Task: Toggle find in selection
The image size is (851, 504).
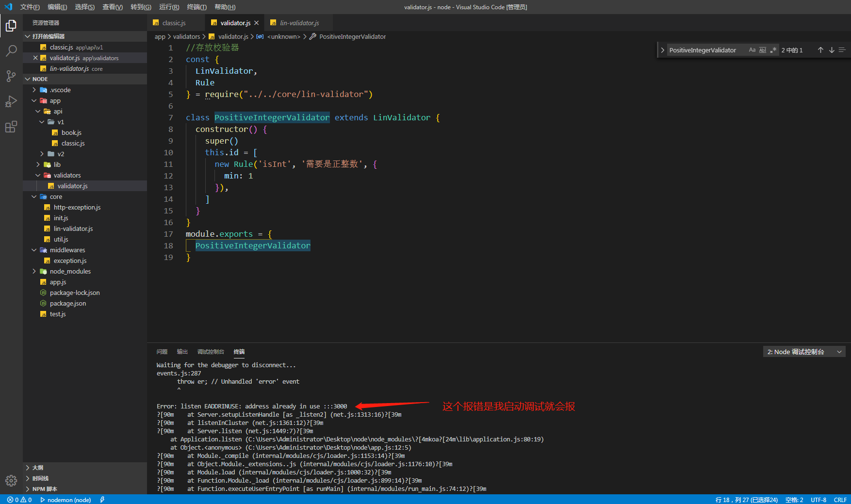Action: coord(842,50)
